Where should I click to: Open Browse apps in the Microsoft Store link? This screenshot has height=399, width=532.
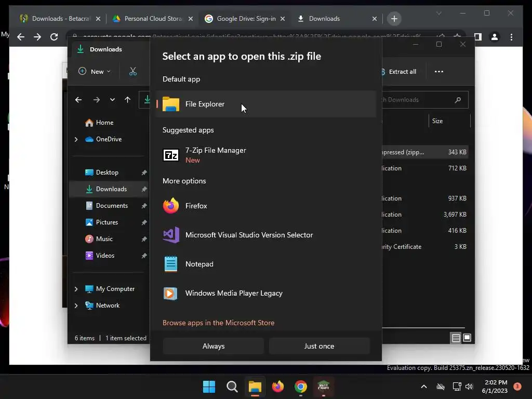pos(219,323)
